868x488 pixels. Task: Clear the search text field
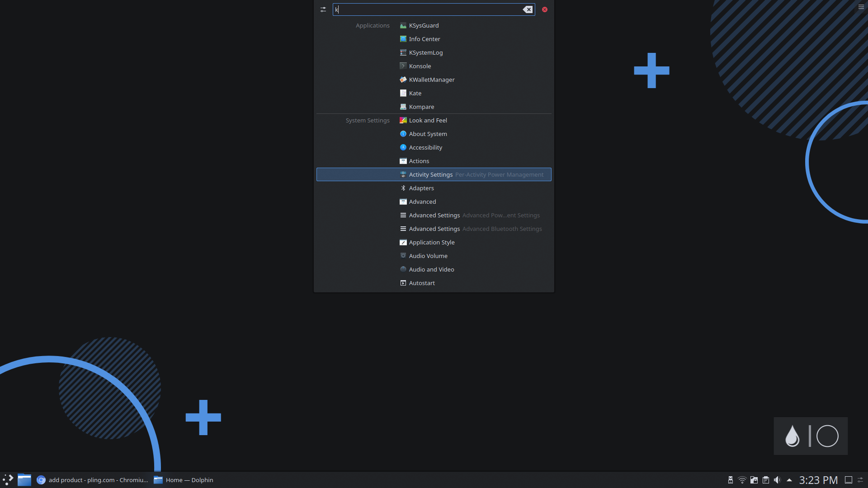click(x=528, y=9)
